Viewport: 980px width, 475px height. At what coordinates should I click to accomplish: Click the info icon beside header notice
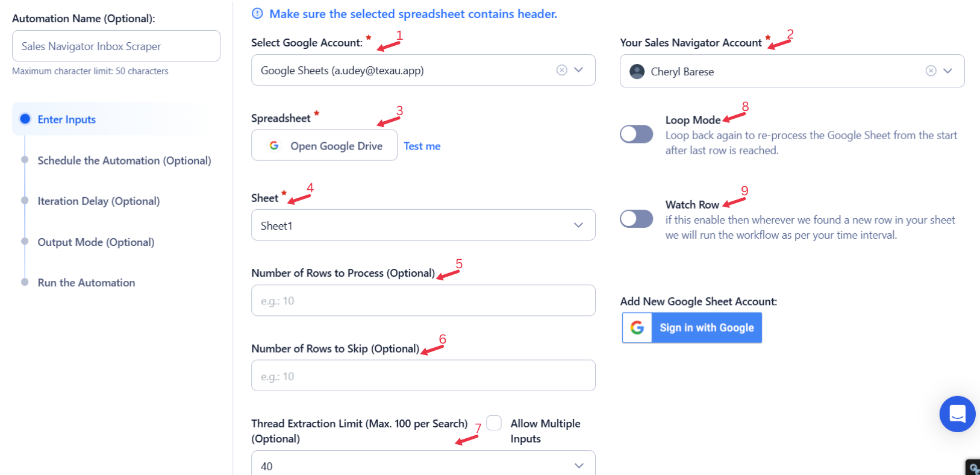click(257, 13)
